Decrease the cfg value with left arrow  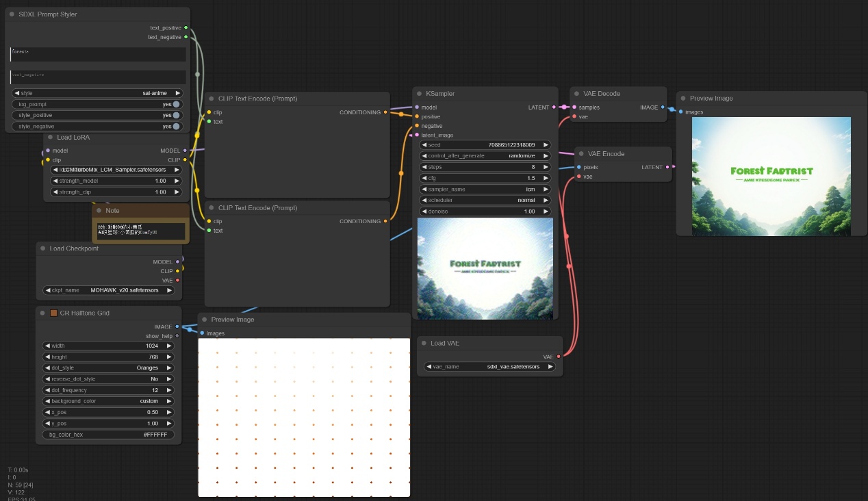click(x=424, y=178)
